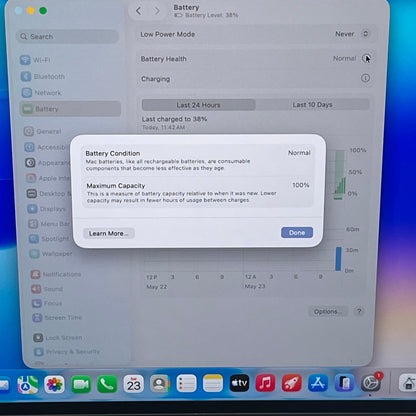Open Reminders from the Dock

pyautogui.click(x=186, y=384)
